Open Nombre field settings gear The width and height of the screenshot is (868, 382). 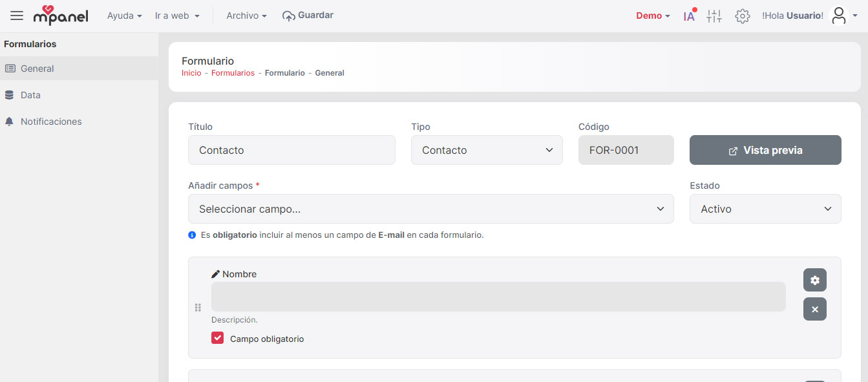815,280
